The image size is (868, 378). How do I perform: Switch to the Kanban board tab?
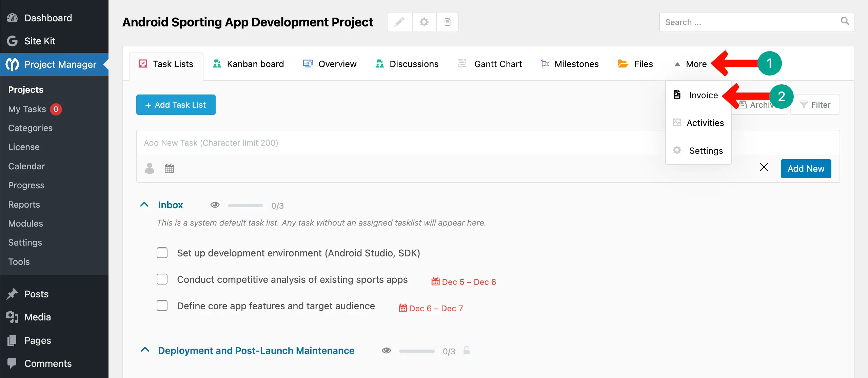click(248, 64)
